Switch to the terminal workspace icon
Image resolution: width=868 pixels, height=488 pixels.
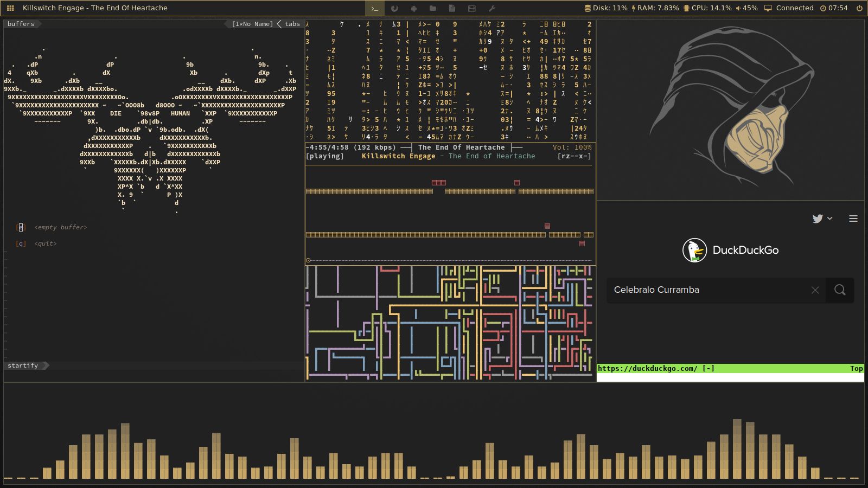[374, 8]
